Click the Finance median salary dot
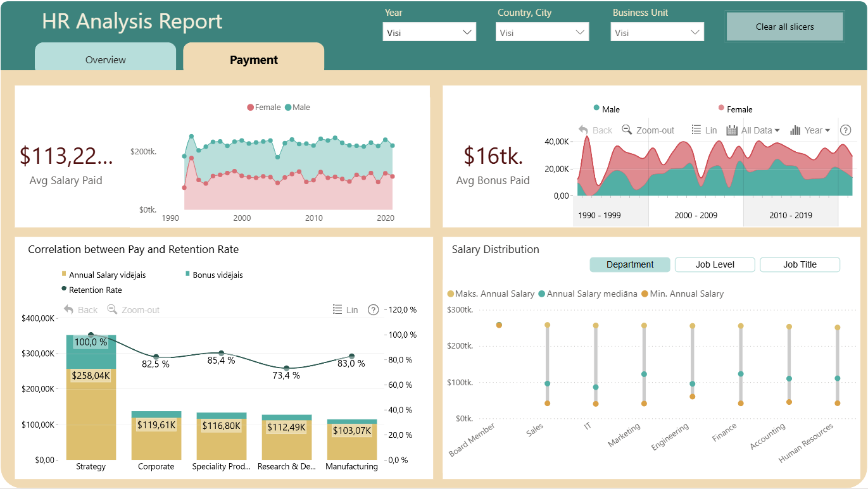 tap(741, 374)
